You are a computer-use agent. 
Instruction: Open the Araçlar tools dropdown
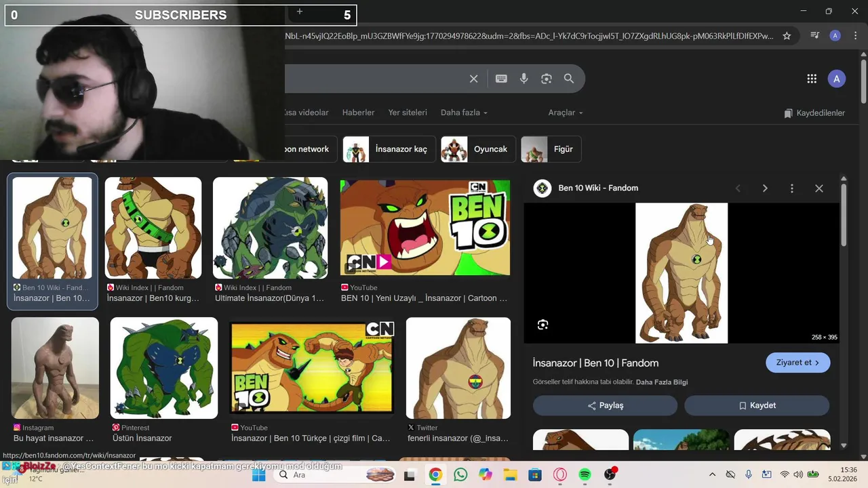(x=566, y=113)
